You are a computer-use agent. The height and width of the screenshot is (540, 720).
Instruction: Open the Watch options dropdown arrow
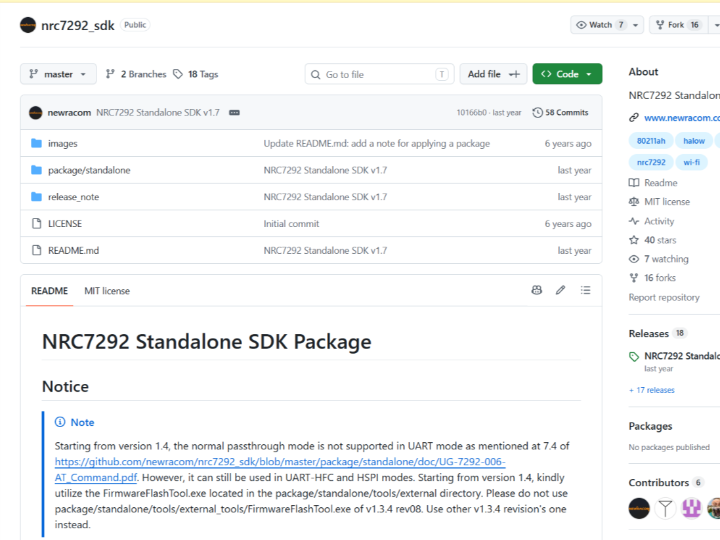click(x=636, y=25)
